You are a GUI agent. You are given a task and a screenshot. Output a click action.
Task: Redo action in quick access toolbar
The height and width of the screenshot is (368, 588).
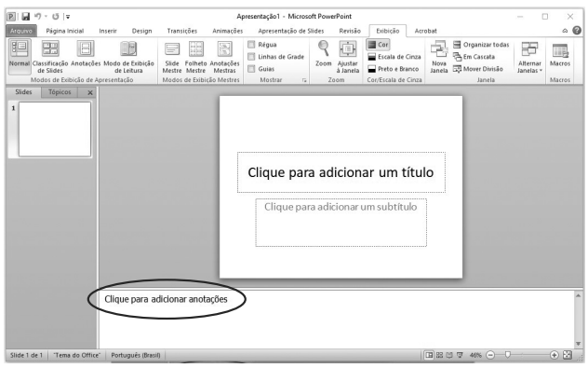(x=56, y=17)
